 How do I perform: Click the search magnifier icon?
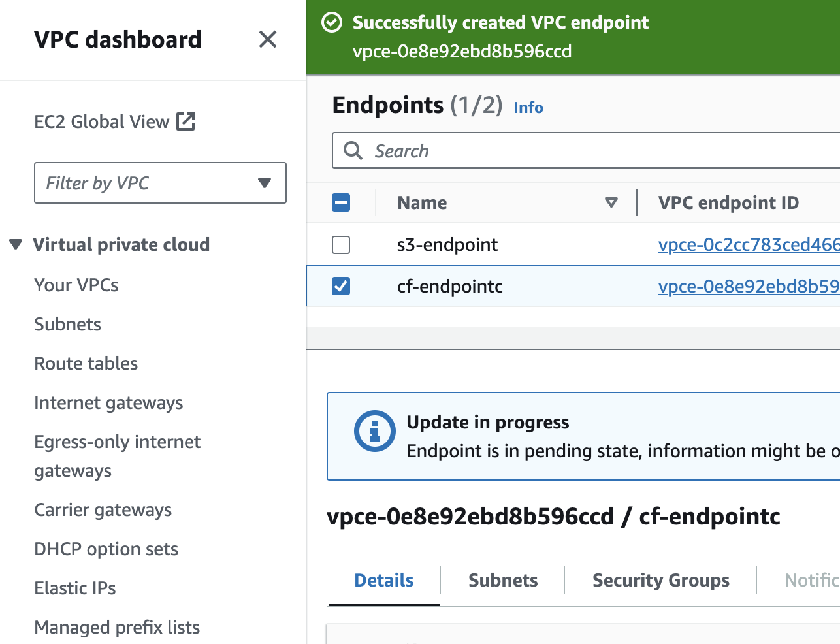coord(353,151)
